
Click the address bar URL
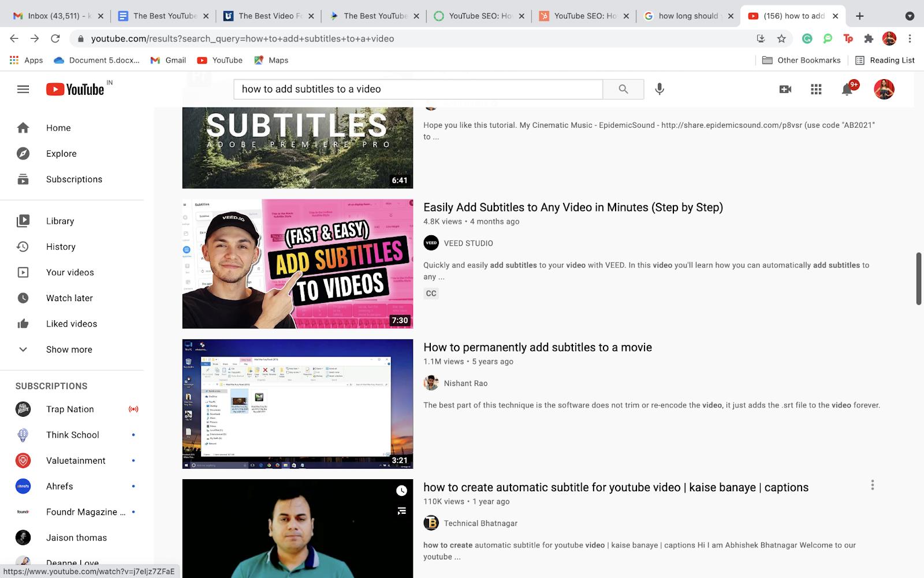243,39
